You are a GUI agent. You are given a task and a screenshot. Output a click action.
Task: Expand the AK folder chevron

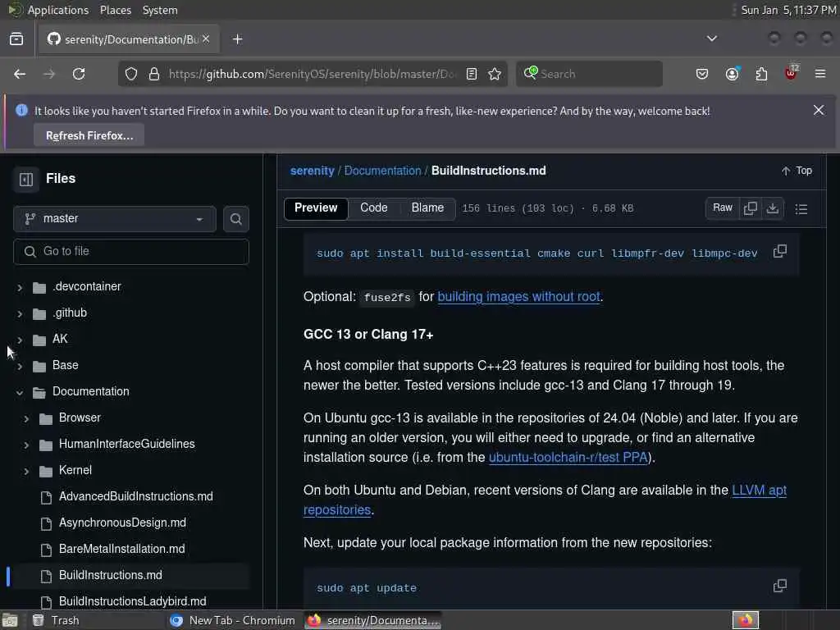click(20, 340)
